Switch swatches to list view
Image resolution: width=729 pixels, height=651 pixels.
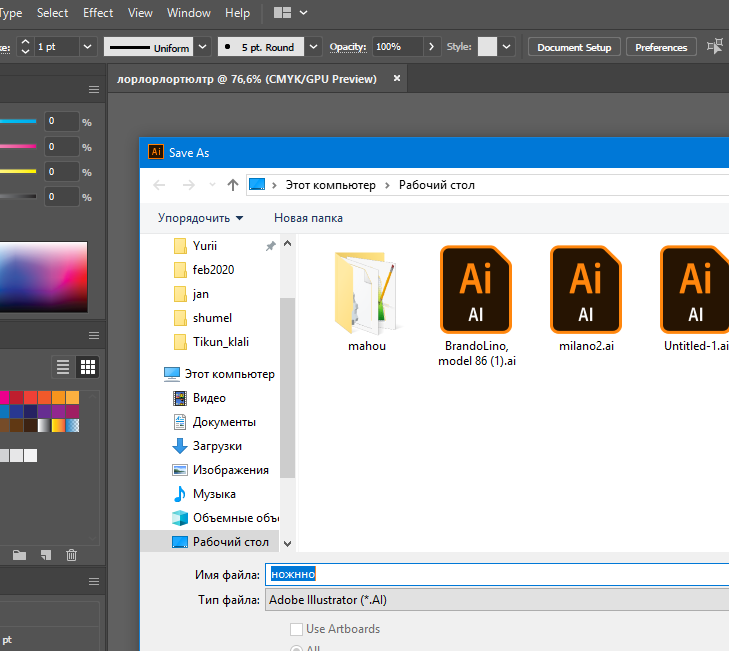[63, 367]
